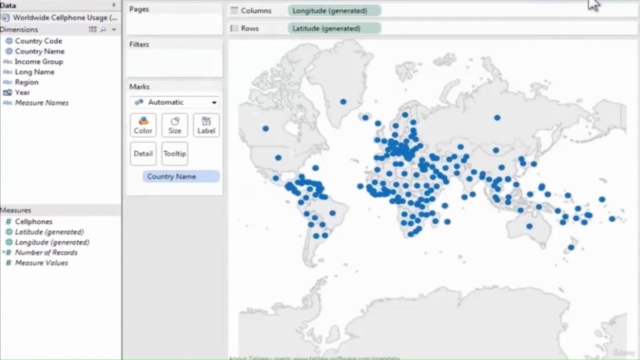Click the Income Group dimension
640x360 pixels.
tap(39, 62)
